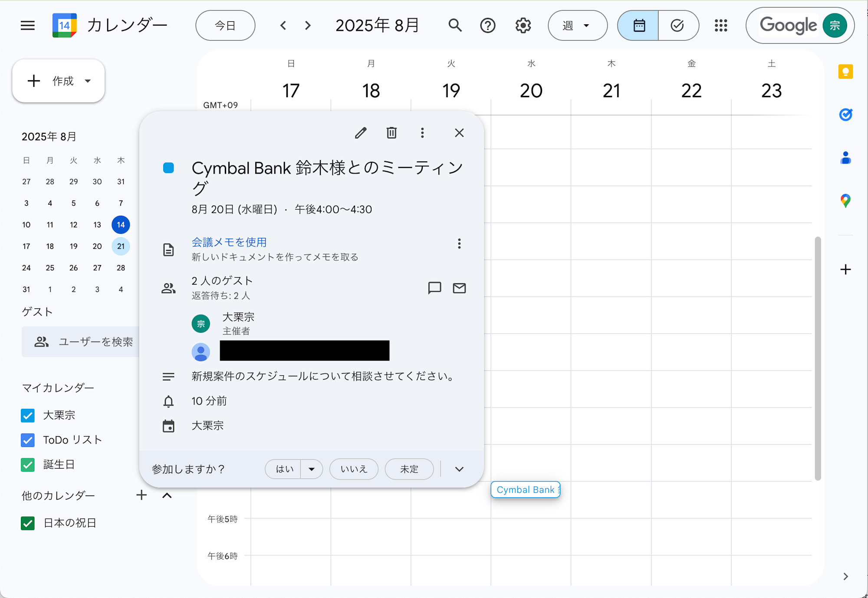Image resolution: width=868 pixels, height=598 pixels.
Task: Select day 22 in week header
Action: (691, 91)
